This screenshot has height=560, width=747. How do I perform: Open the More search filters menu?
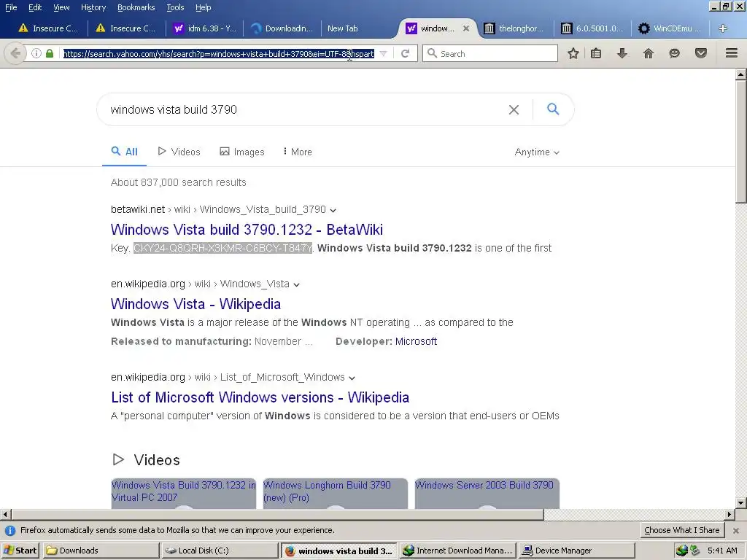click(x=298, y=152)
